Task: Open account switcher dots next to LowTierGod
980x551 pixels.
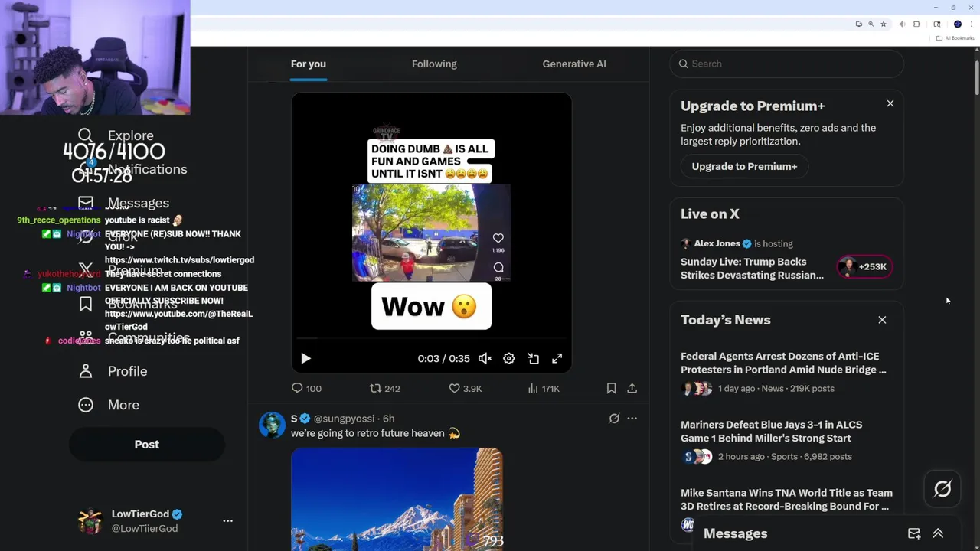Action: [x=227, y=521]
